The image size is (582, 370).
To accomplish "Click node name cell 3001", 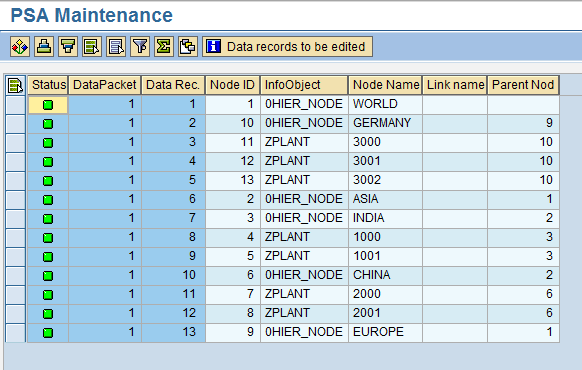I will 385,161.
